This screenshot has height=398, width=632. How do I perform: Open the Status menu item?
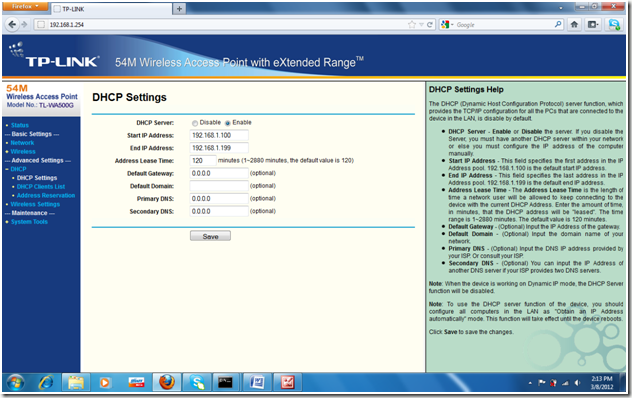pos(20,125)
